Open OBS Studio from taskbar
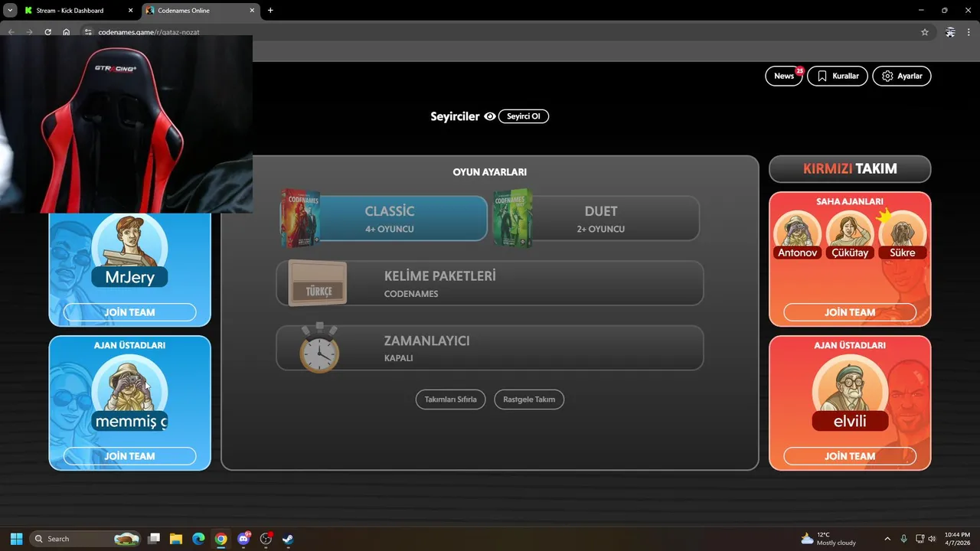 click(266, 539)
